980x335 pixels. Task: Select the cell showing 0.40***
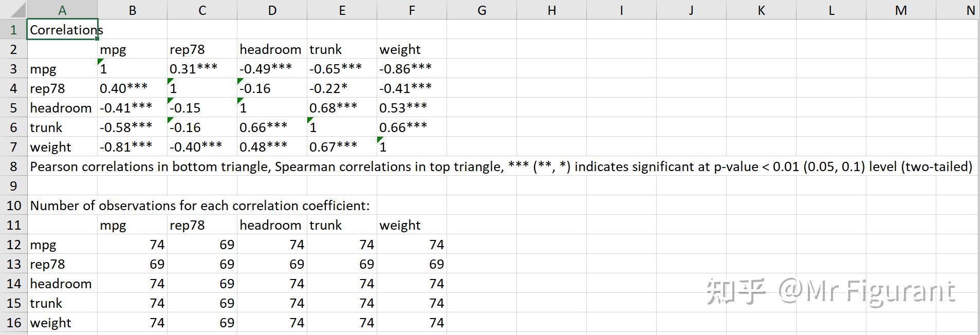click(132, 87)
